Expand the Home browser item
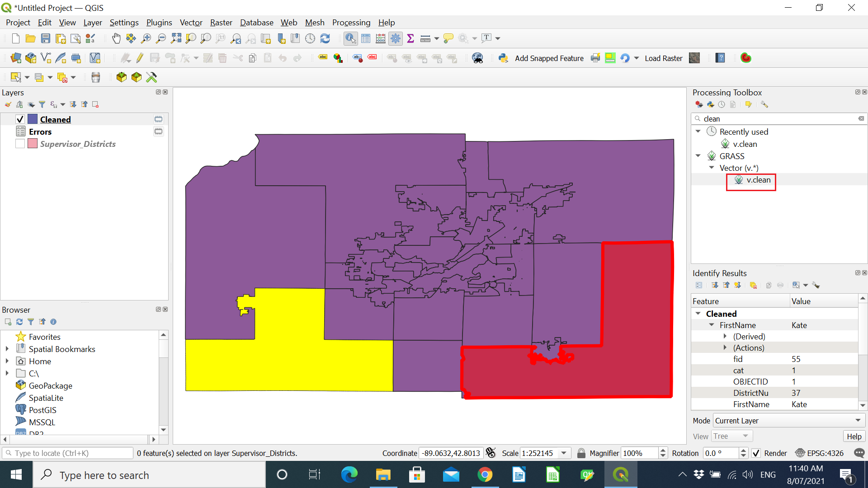The height and width of the screenshot is (488, 868). tap(7, 361)
